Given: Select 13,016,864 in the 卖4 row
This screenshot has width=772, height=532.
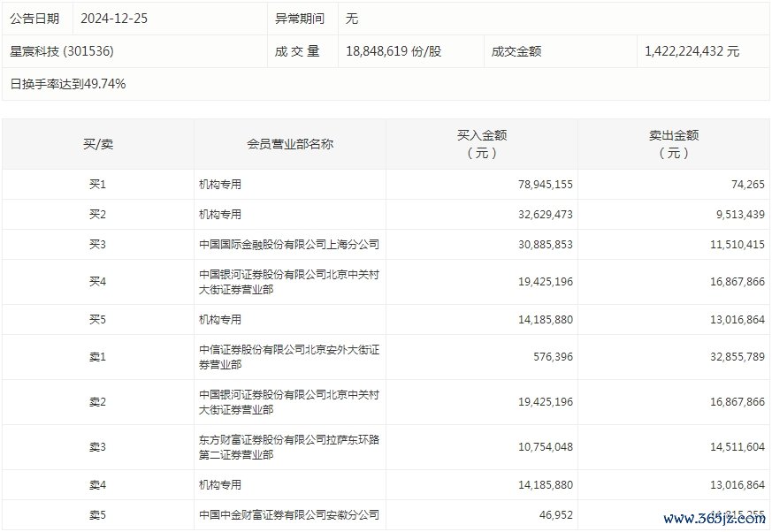Looking at the screenshot, I should [737, 485].
